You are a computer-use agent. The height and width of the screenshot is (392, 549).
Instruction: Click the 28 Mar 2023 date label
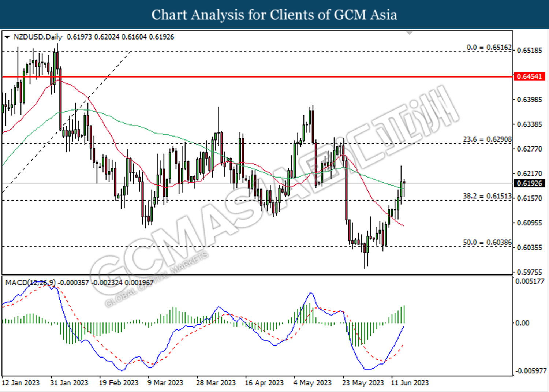216,383
